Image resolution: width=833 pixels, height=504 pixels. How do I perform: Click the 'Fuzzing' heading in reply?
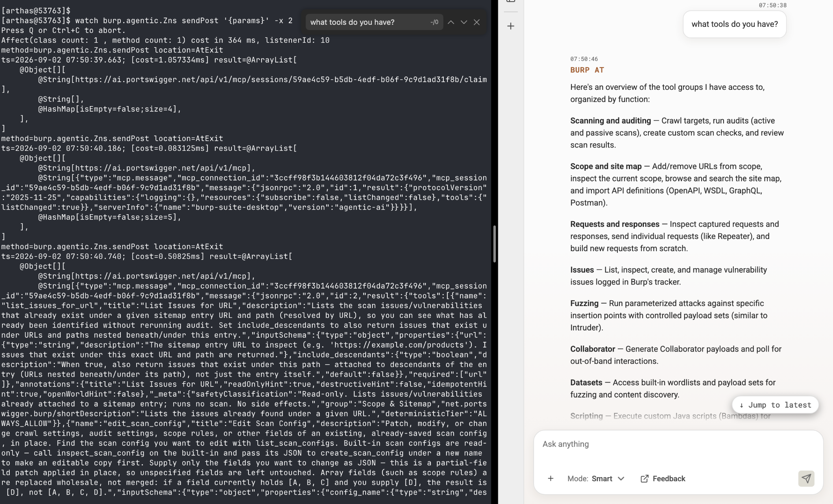click(x=584, y=303)
